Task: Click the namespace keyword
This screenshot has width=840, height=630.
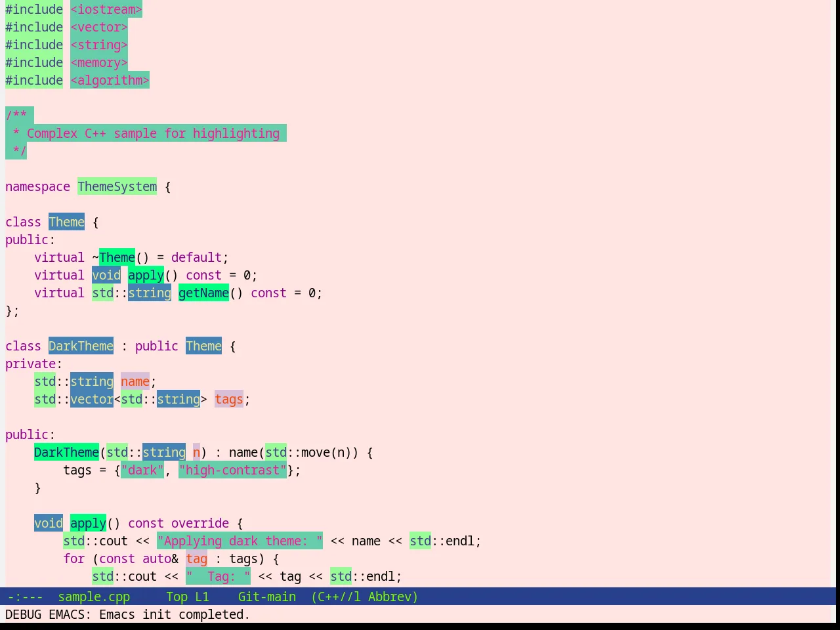Action: point(37,186)
